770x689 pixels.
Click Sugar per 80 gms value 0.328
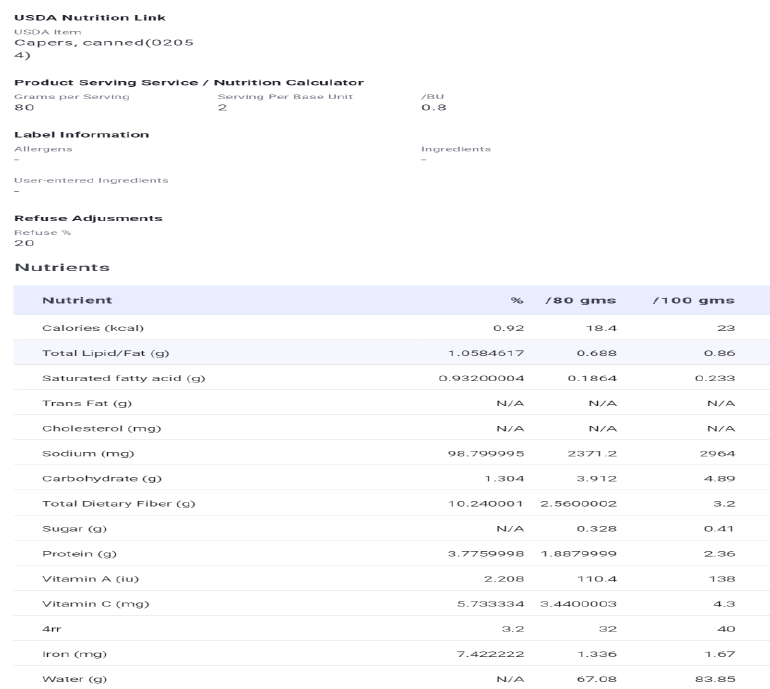[597, 528]
